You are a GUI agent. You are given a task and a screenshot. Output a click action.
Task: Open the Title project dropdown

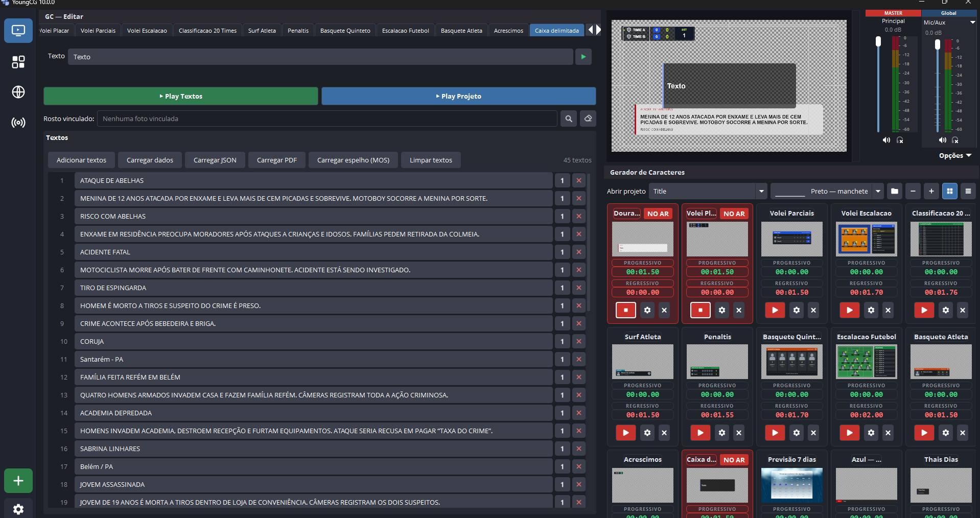[x=708, y=191]
